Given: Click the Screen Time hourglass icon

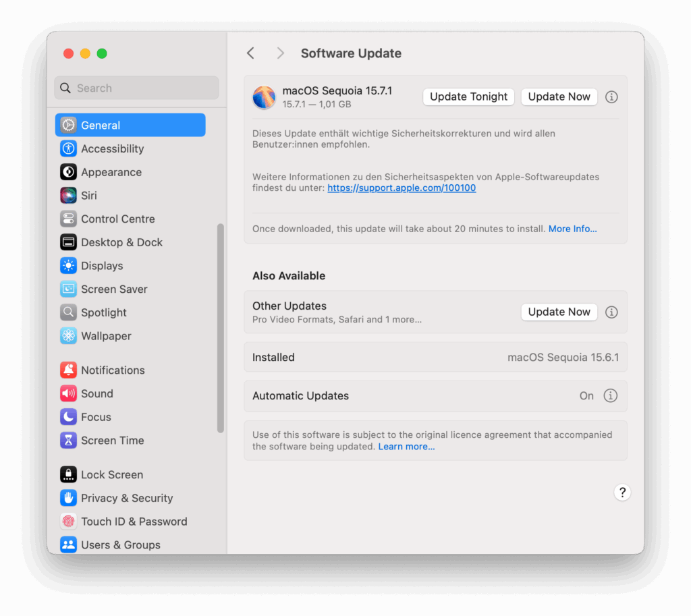Looking at the screenshot, I should coord(68,440).
